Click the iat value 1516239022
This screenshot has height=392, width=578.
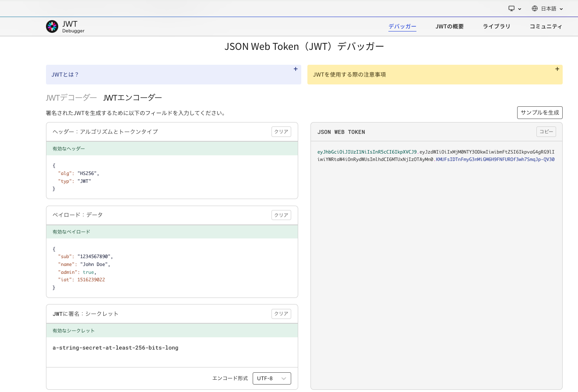91,280
